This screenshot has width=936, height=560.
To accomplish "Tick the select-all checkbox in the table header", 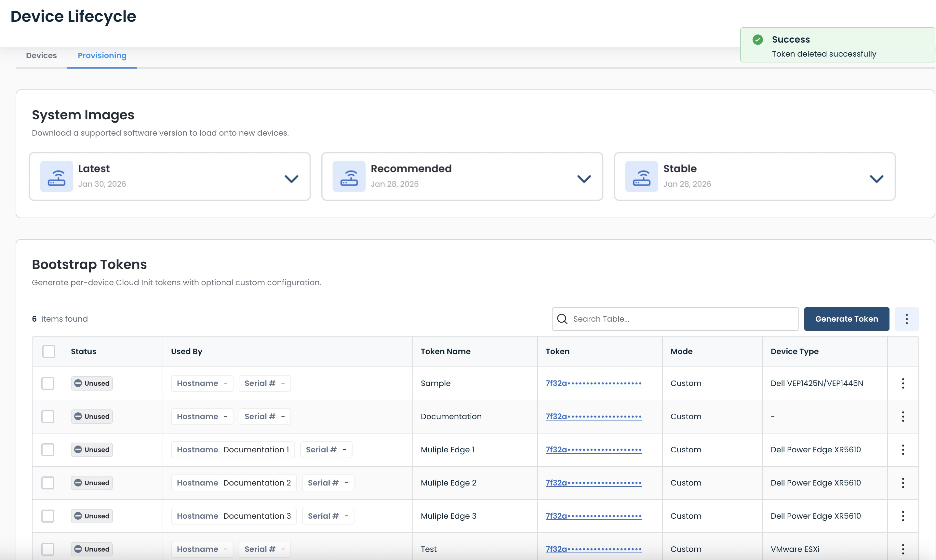I will point(49,351).
